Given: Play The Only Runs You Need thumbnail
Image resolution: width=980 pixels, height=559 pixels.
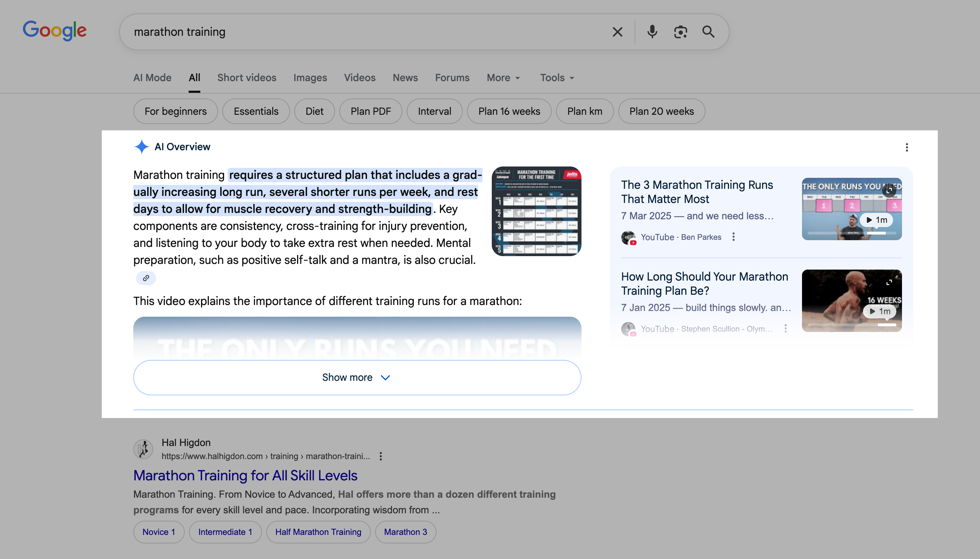Looking at the screenshot, I should pos(851,209).
